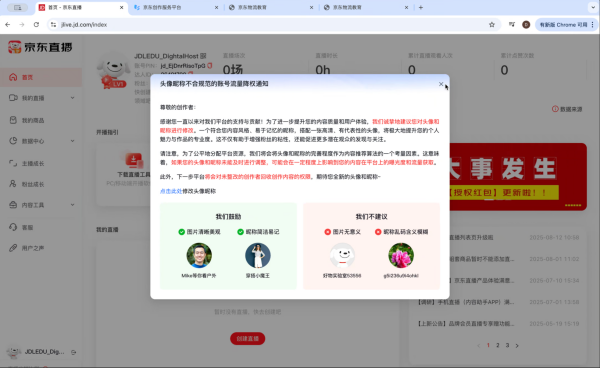The image size is (600, 368).
Task: Close the 头像昵称 notification dialog with X
Action: pyautogui.click(x=441, y=84)
